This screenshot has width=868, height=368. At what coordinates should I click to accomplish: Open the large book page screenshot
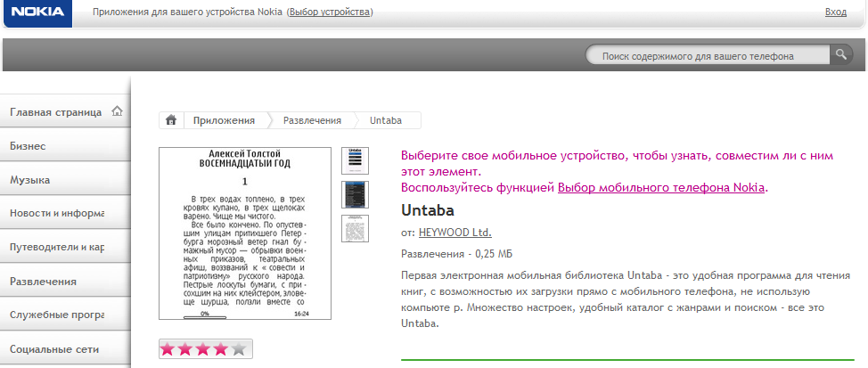click(x=245, y=233)
